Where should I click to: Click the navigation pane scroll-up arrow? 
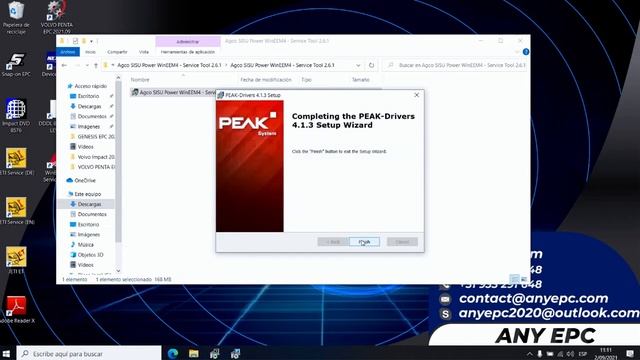point(118,78)
